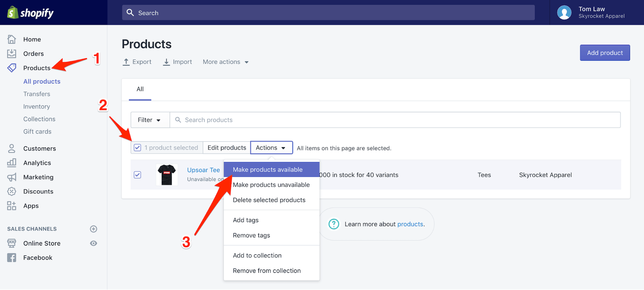Image resolution: width=644 pixels, height=290 pixels.
Task: Click the Facebook sales channel icon
Action: 12,258
